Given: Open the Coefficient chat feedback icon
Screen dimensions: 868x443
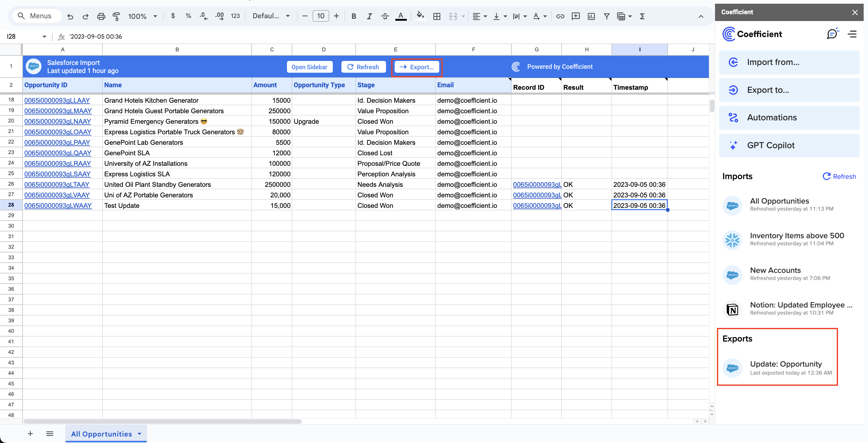Looking at the screenshot, I should coord(832,34).
